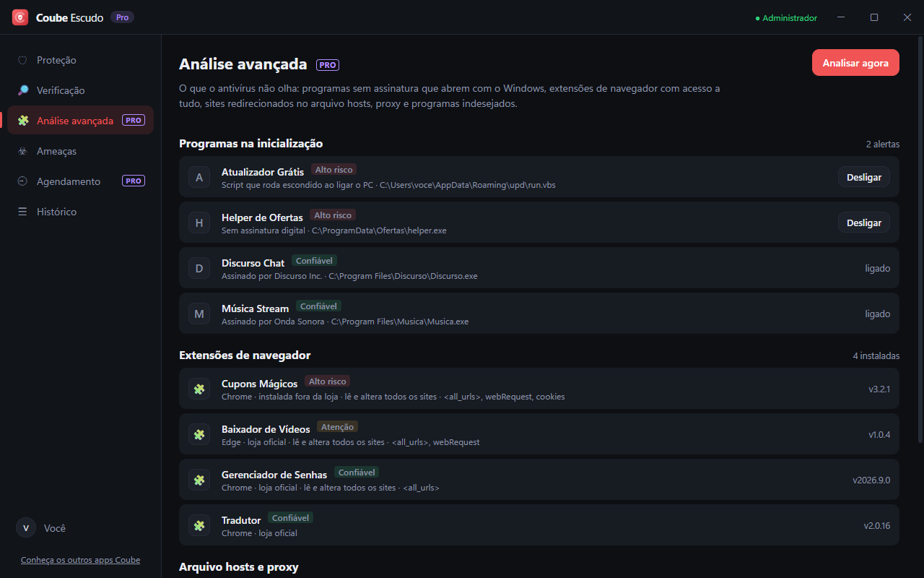Go to the Verificação section
The image size is (924, 578).
81,90
